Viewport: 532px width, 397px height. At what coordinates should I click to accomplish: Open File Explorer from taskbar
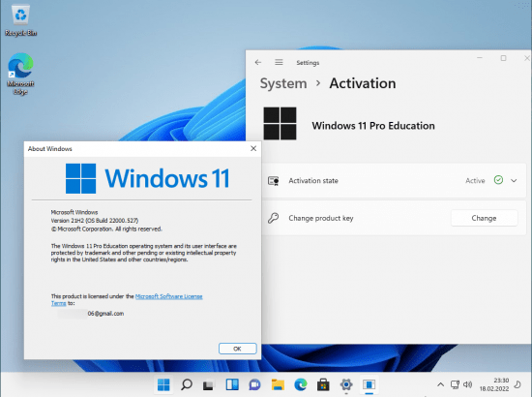[278, 384]
